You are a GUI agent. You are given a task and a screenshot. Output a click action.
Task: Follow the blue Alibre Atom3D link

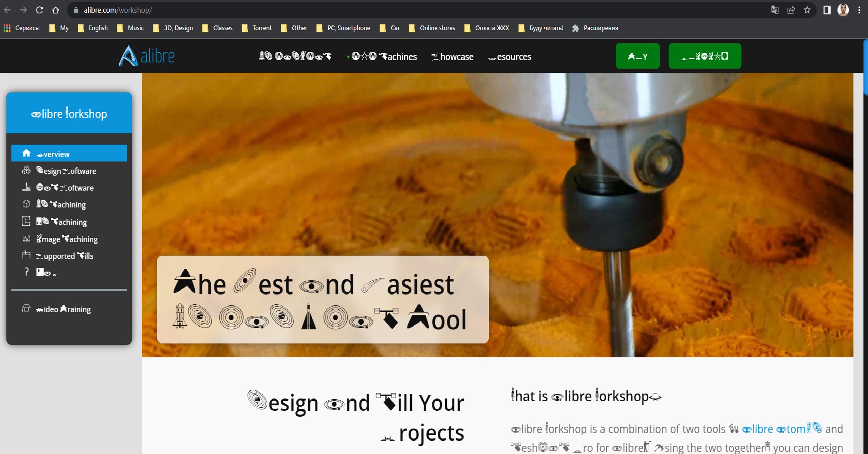click(x=782, y=429)
